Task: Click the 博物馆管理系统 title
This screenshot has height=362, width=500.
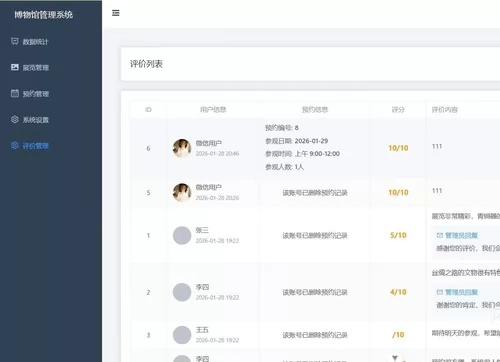Action: 43,15
